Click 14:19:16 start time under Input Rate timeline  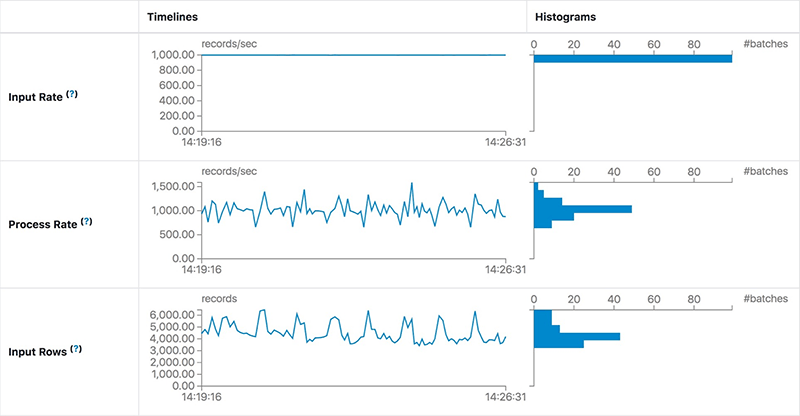point(202,142)
